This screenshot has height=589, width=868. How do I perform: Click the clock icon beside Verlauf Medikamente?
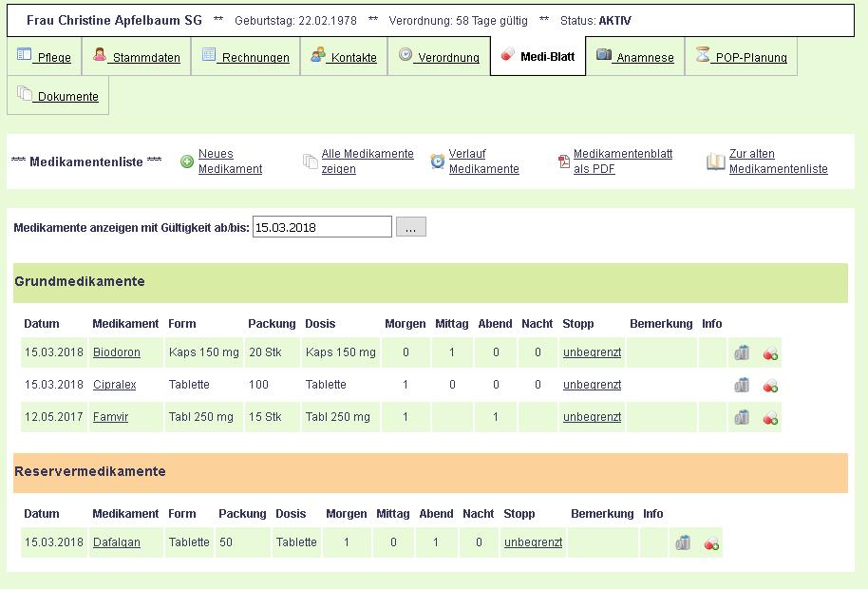click(x=437, y=161)
